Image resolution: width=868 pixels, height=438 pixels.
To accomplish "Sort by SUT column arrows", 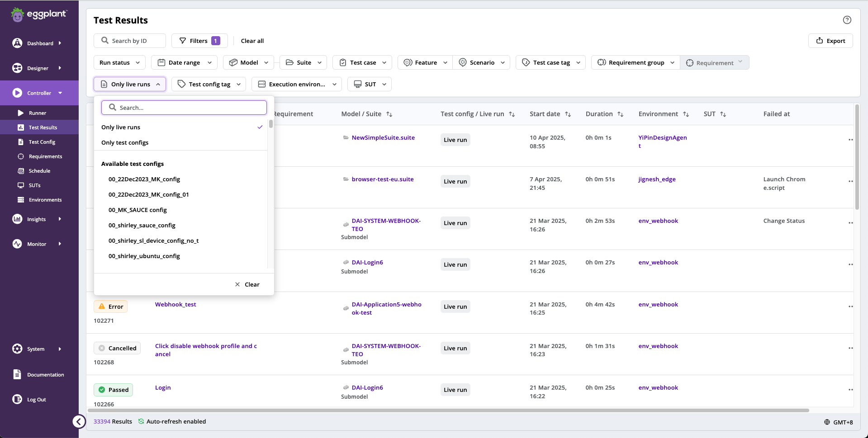I will click(x=723, y=114).
